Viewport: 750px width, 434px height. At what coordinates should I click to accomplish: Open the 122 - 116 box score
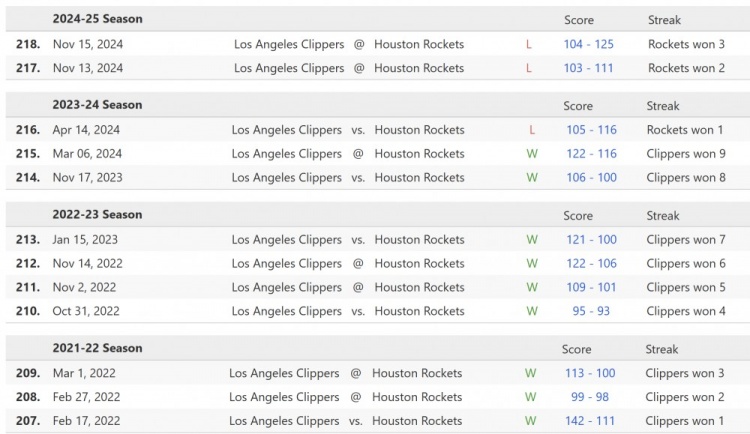(591, 154)
